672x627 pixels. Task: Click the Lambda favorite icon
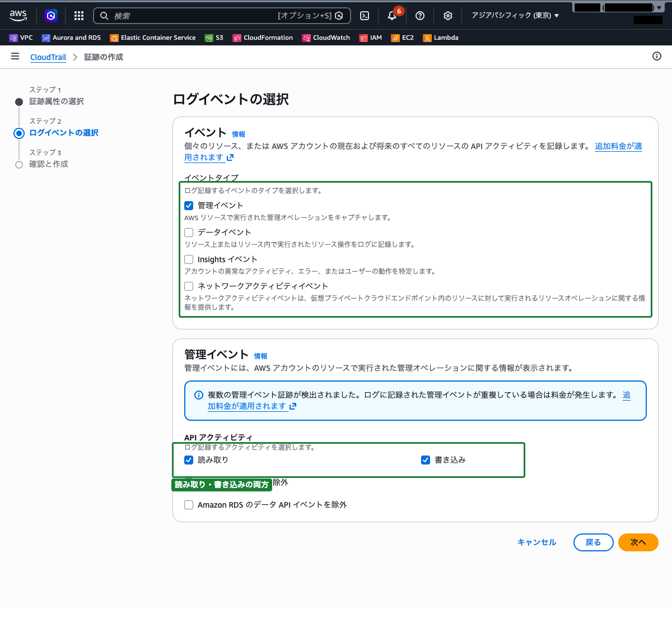pyautogui.click(x=427, y=38)
